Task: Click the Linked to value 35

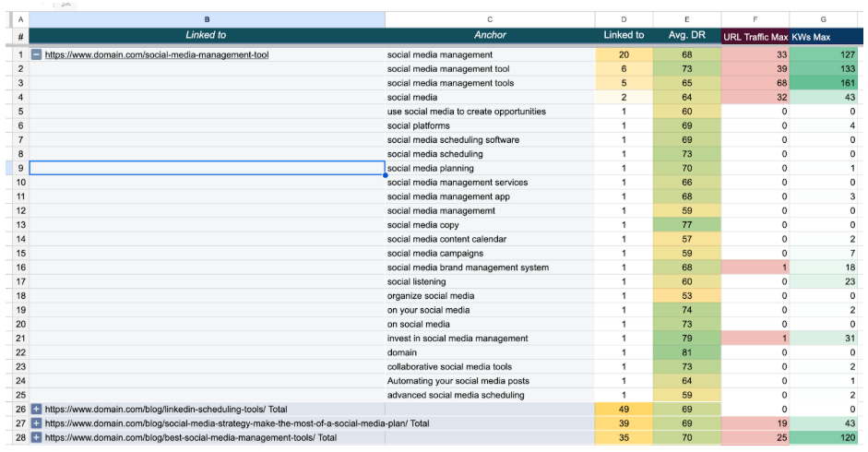Action: pos(624,437)
